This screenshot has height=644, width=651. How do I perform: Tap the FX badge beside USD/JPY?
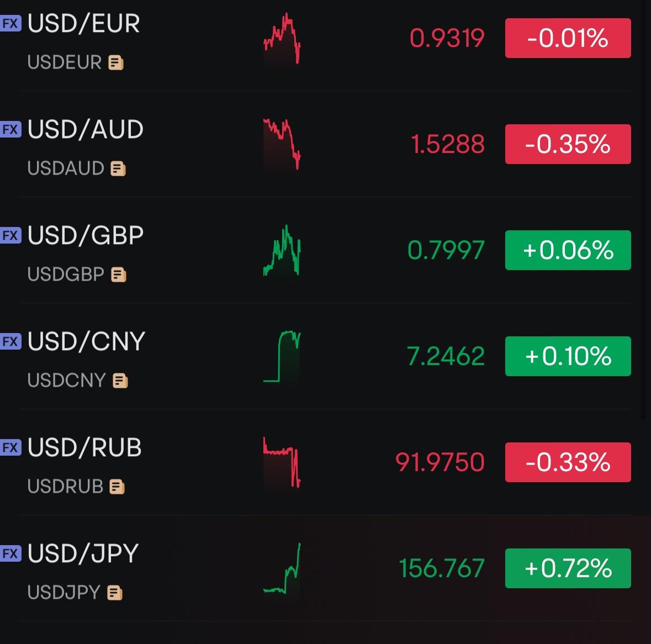(x=10, y=553)
